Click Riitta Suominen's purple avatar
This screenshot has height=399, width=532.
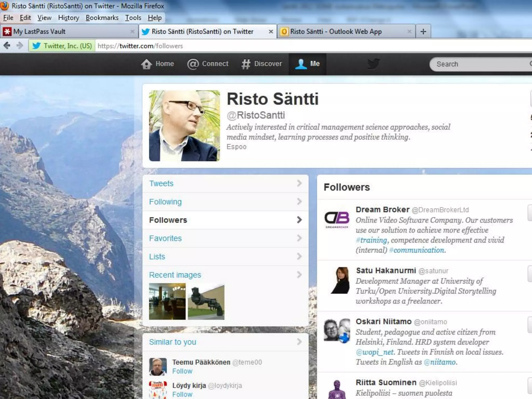pyautogui.click(x=337, y=389)
